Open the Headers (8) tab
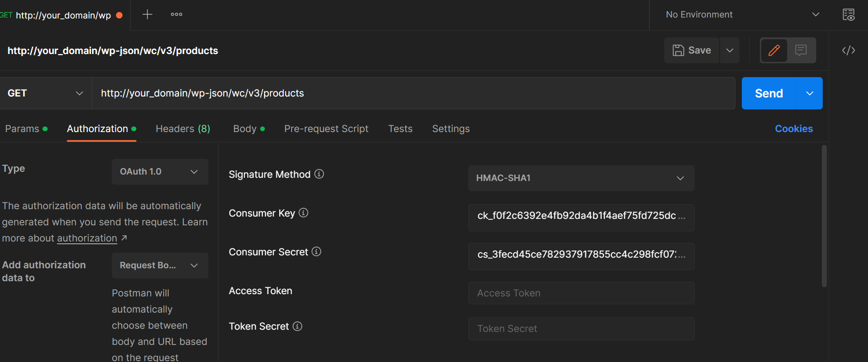868x362 pixels. click(183, 129)
